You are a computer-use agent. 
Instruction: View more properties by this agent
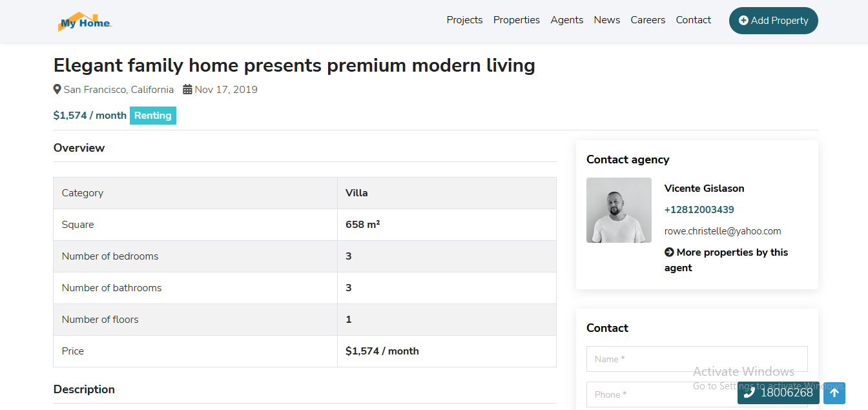[727, 260]
